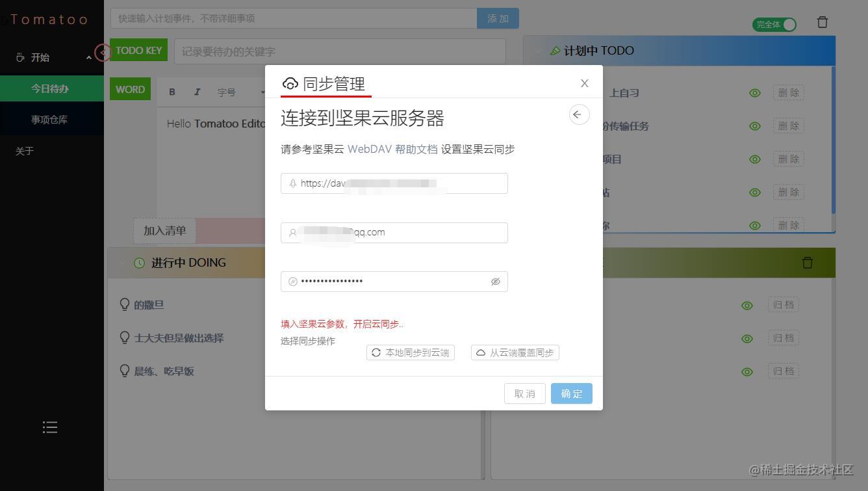Toggle eye icon in fourth TODO row
Screen dimensions: 868x491
point(755,192)
